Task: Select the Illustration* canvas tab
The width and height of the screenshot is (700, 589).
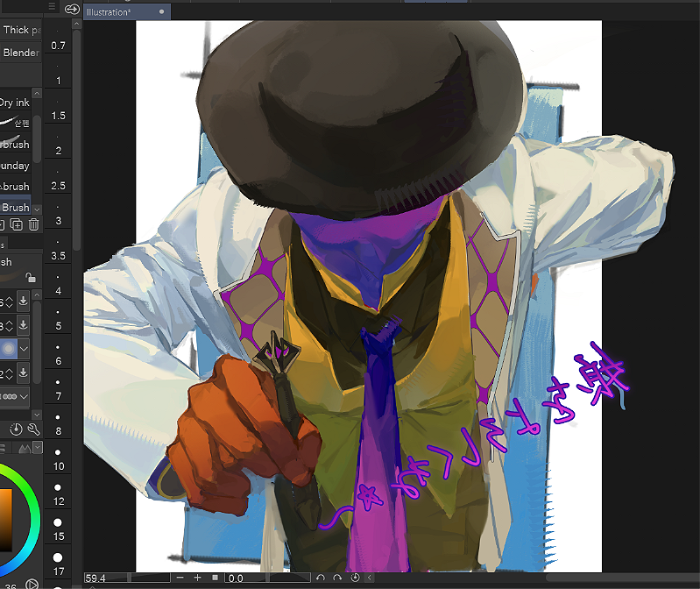Action: 127,12
